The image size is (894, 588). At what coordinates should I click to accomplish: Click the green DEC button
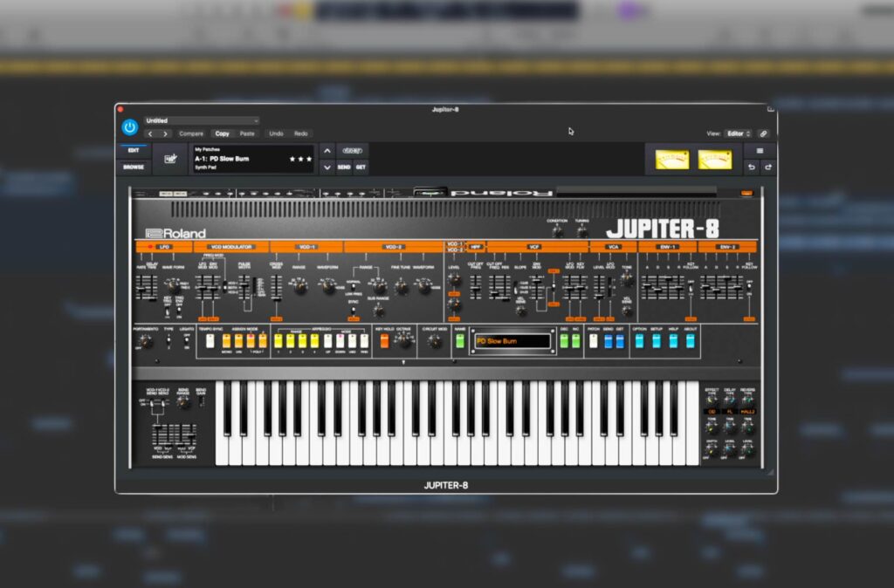pyautogui.click(x=564, y=341)
